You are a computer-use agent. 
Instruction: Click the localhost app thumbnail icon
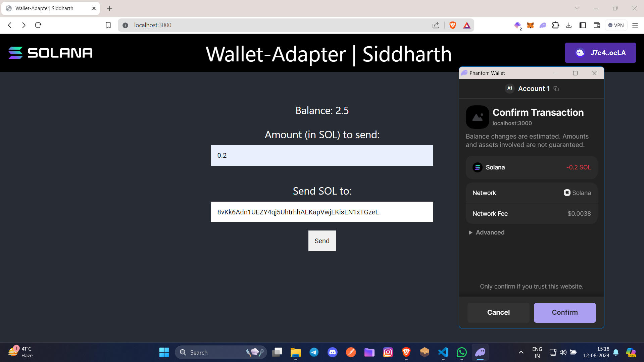(477, 117)
